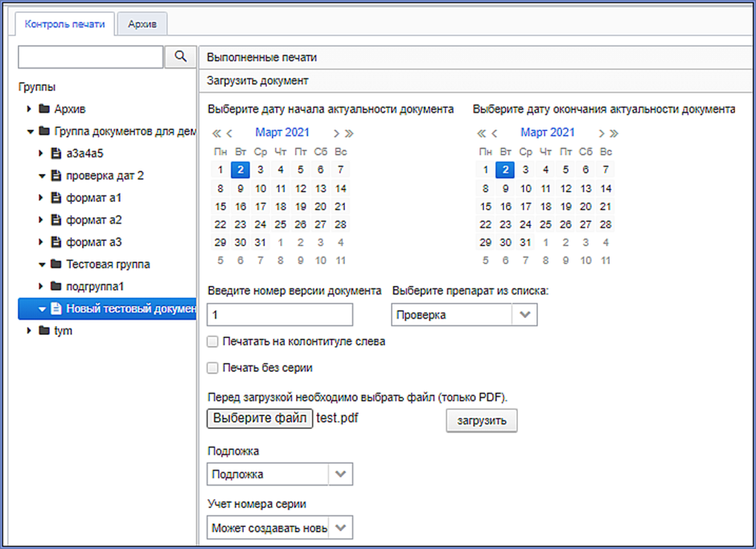This screenshot has height=549, width=756.
Task: Go to previous month in start-date calendar
Action: tap(229, 133)
